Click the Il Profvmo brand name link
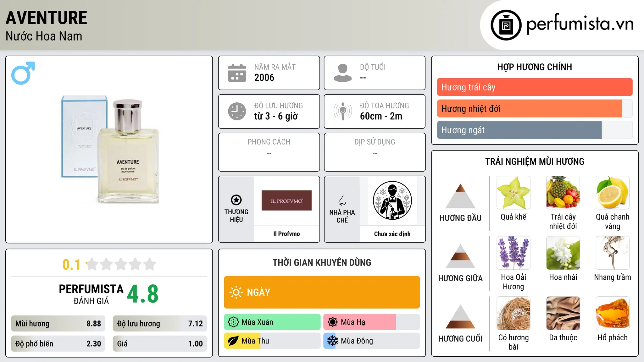 click(286, 234)
